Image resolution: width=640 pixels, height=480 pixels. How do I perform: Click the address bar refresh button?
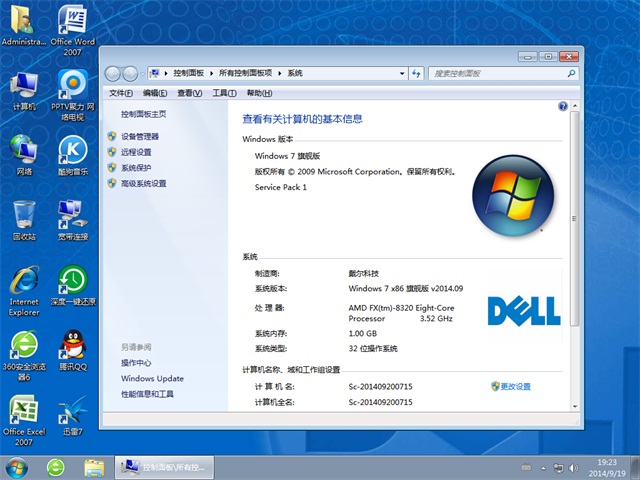pos(416,73)
